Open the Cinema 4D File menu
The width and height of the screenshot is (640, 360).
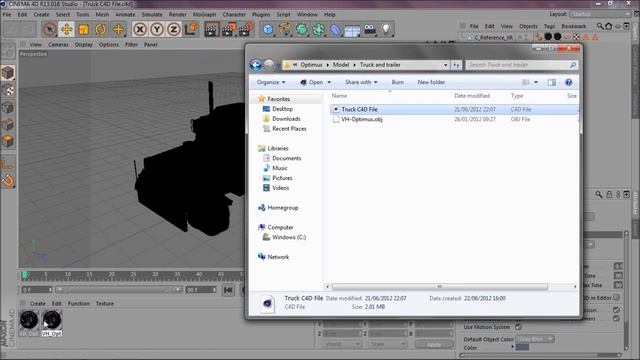point(7,14)
